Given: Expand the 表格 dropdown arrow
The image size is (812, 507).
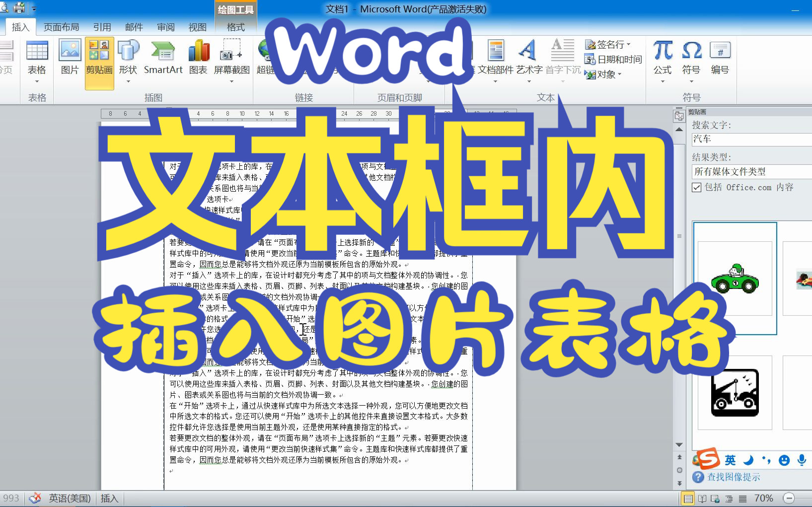Looking at the screenshot, I should click(x=37, y=81).
